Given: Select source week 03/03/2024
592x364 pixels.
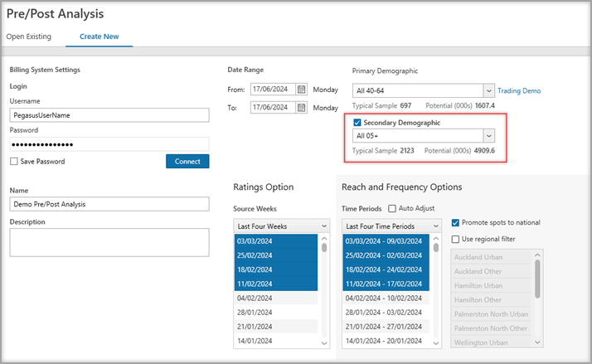Looking at the screenshot, I should pyautogui.click(x=276, y=241).
